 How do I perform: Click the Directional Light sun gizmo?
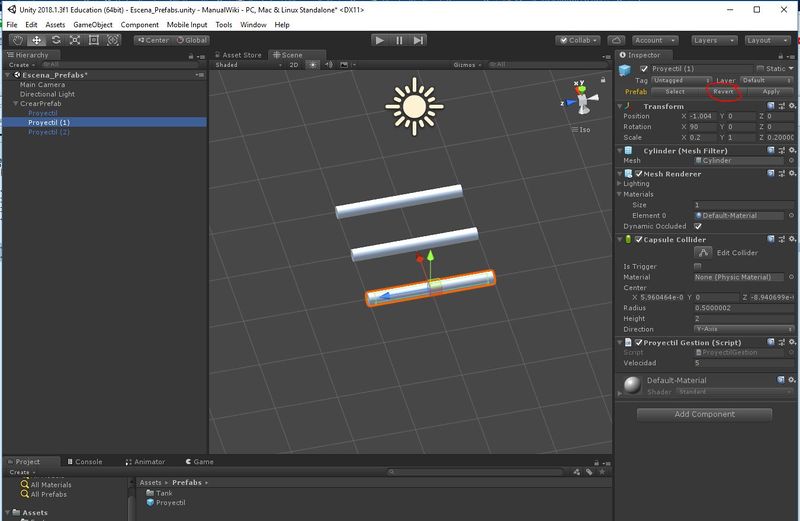[x=414, y=107]
